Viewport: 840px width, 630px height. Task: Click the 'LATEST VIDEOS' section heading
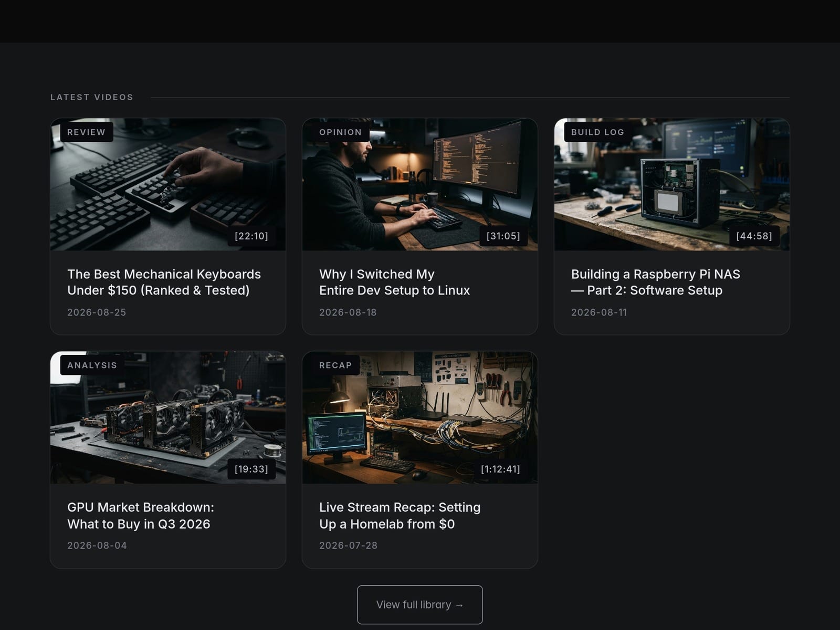point(92,97)
